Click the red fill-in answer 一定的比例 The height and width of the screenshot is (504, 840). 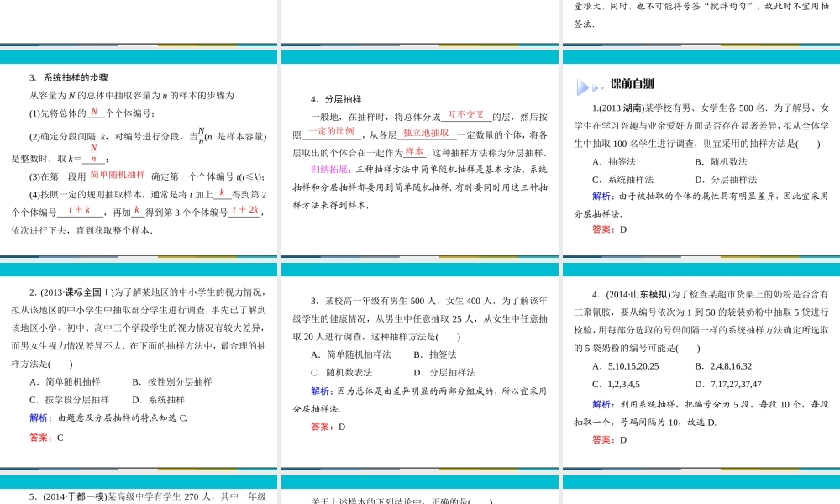pyautogui.click(x=331, y=131)
